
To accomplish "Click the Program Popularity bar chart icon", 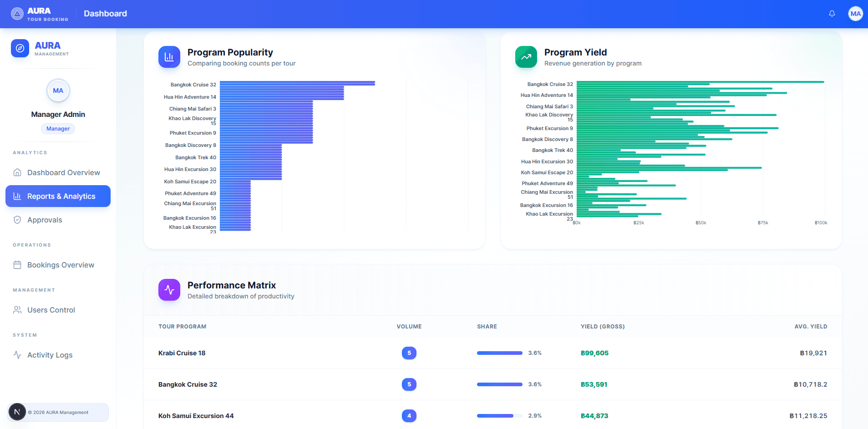I will click(x=169, y=57).
